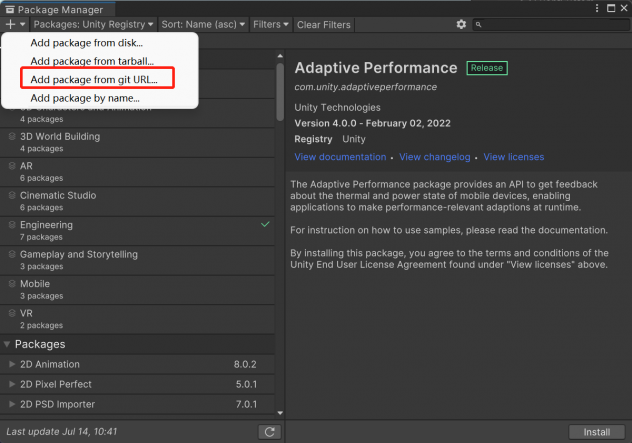Open View changelog link
The width and height of the screenshot is (632, 443).
tap(434, 157)
